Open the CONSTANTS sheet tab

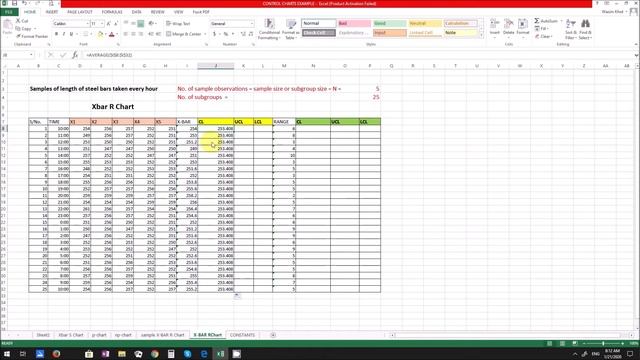242,335
